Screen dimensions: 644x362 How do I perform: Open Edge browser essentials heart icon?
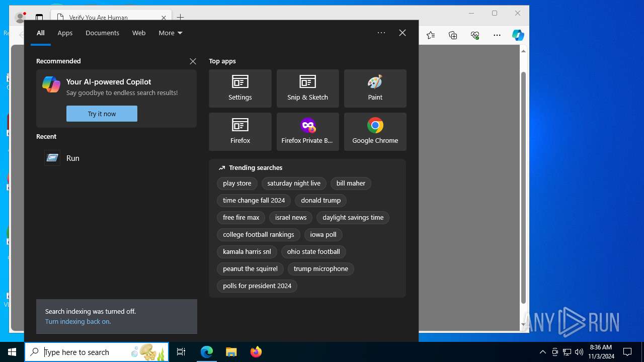point(475,35)
